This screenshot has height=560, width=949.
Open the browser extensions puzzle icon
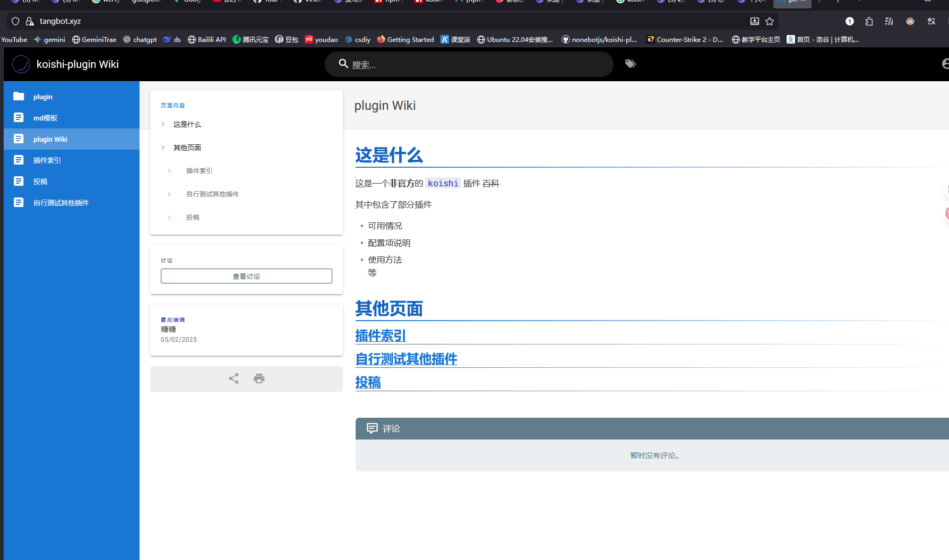point(869,21)
